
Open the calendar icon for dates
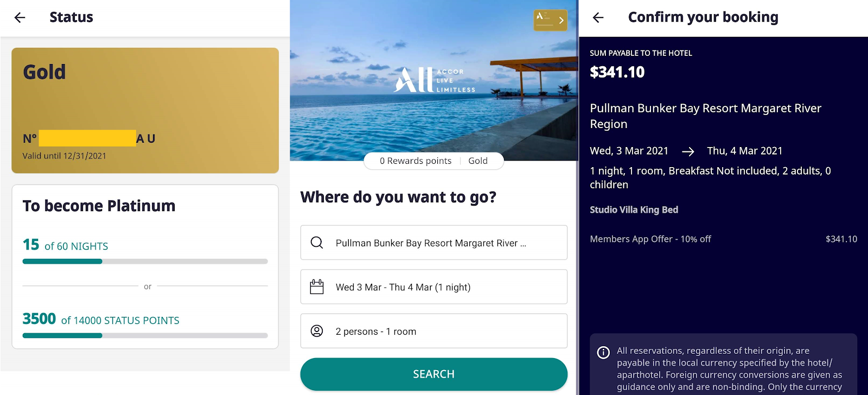(317, 286)
